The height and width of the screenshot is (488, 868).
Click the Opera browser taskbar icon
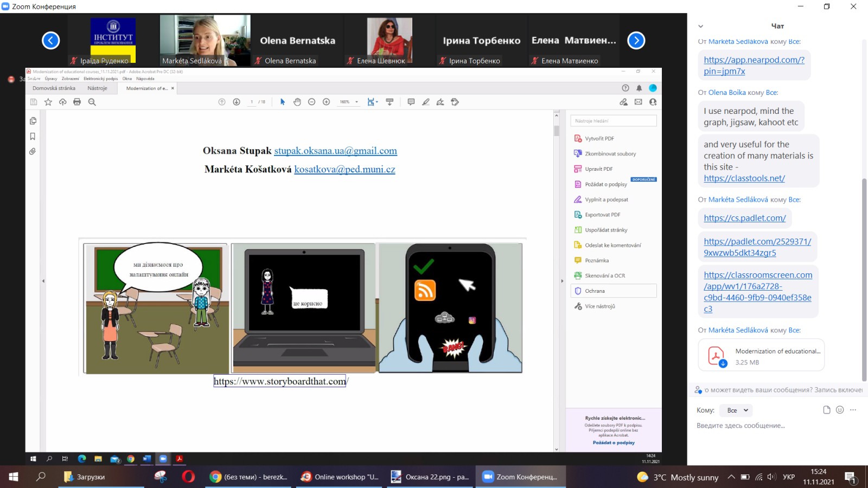(x=188, y=477)
